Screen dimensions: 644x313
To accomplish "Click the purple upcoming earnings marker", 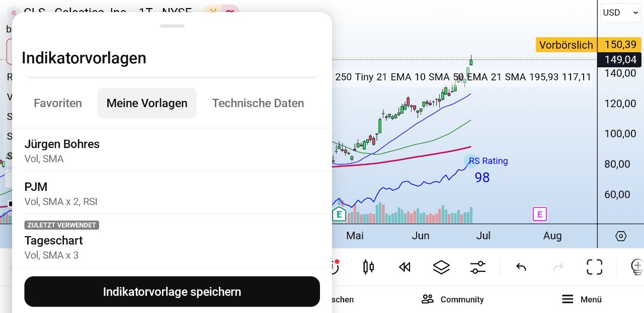I will click(x=539, y=215).
